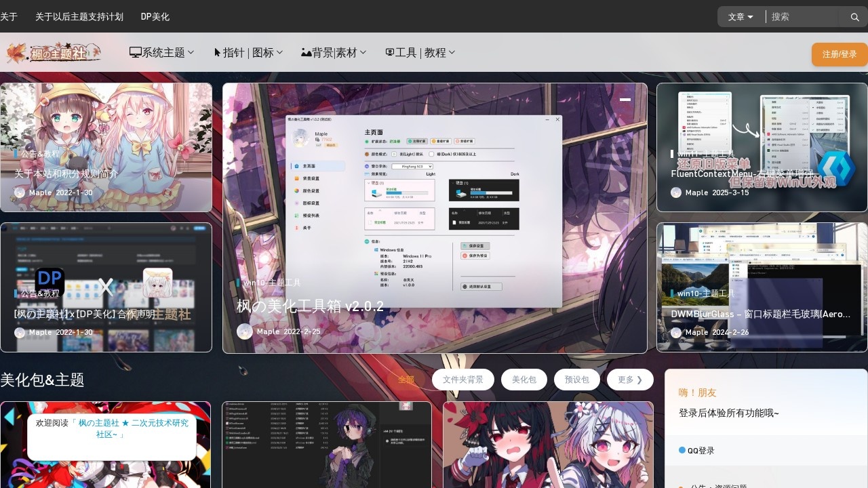Click Maple avatar under 枫の美化工具箱
The image size is (868, 488).
coord(245,331)
